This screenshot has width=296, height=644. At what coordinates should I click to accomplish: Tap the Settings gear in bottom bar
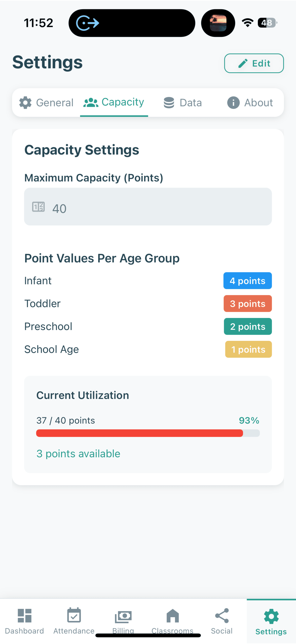pos(271,616)
